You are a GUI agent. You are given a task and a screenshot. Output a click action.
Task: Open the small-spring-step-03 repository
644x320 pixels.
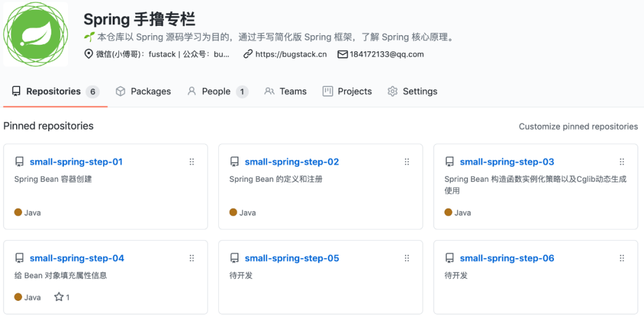coord(507,162)
